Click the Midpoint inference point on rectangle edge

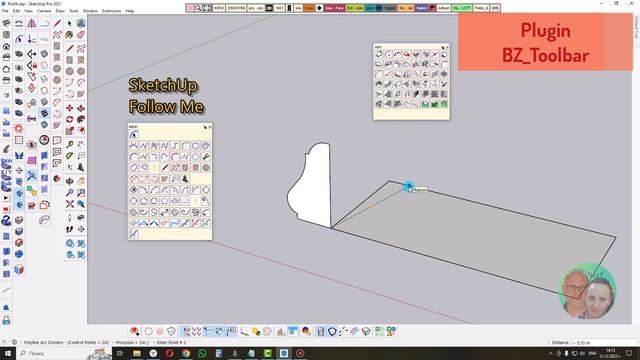point(409,186)
